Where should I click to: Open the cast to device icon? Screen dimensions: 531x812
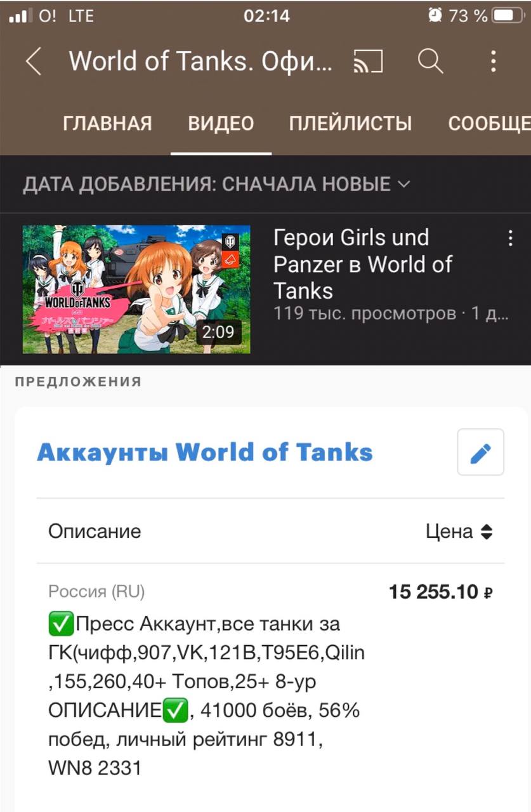click(x=368, y=62)
